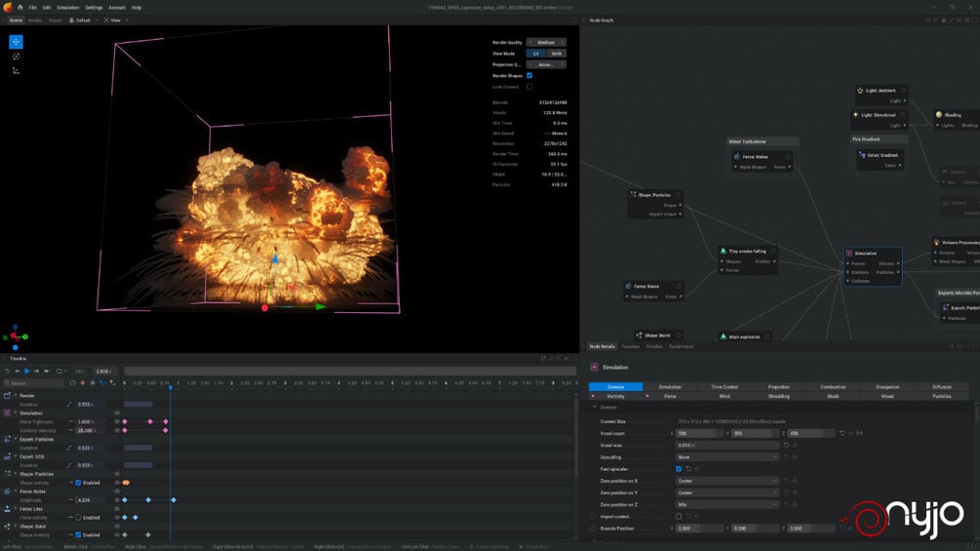Reset the Voxel size value
The height and width of the screenshot is (551, 980).
point(786,445)
